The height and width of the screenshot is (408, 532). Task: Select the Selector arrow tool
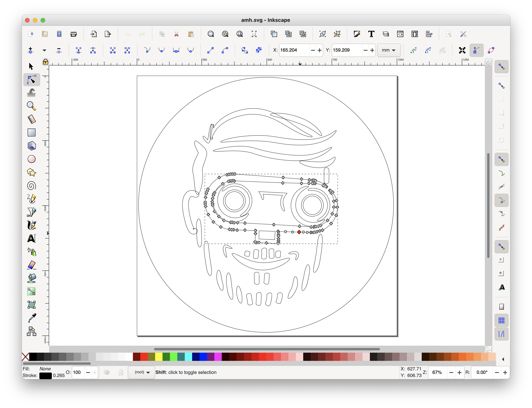[x=31, y=66]
